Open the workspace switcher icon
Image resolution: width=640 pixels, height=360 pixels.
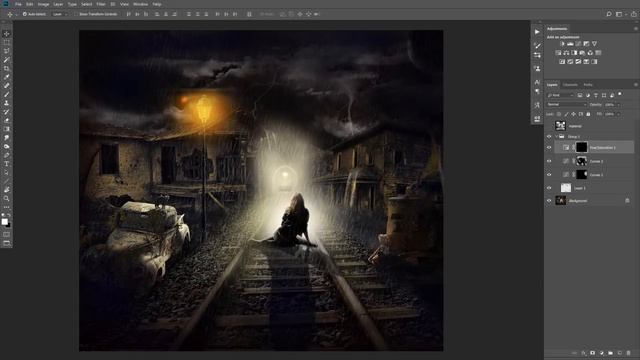pos(620,14)
